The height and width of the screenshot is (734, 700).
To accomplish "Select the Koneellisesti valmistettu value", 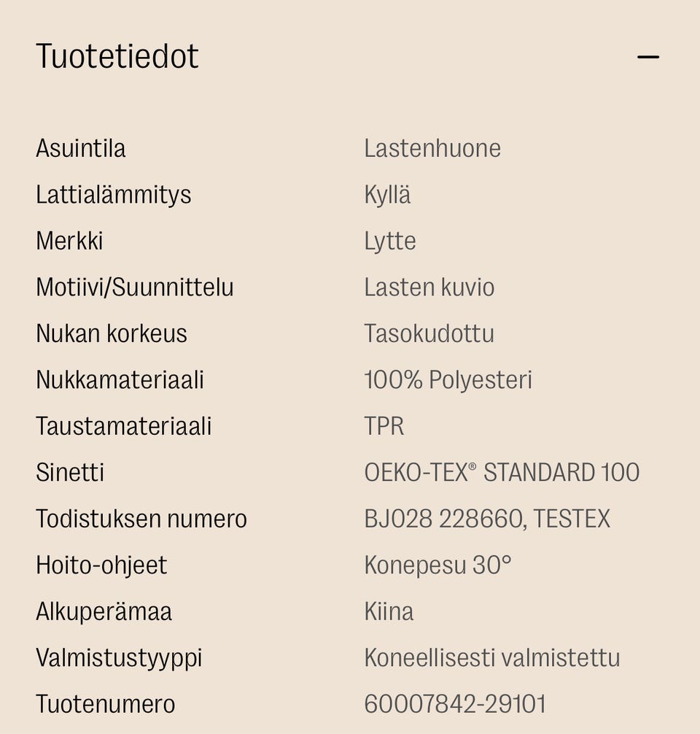I will point(491,657).
